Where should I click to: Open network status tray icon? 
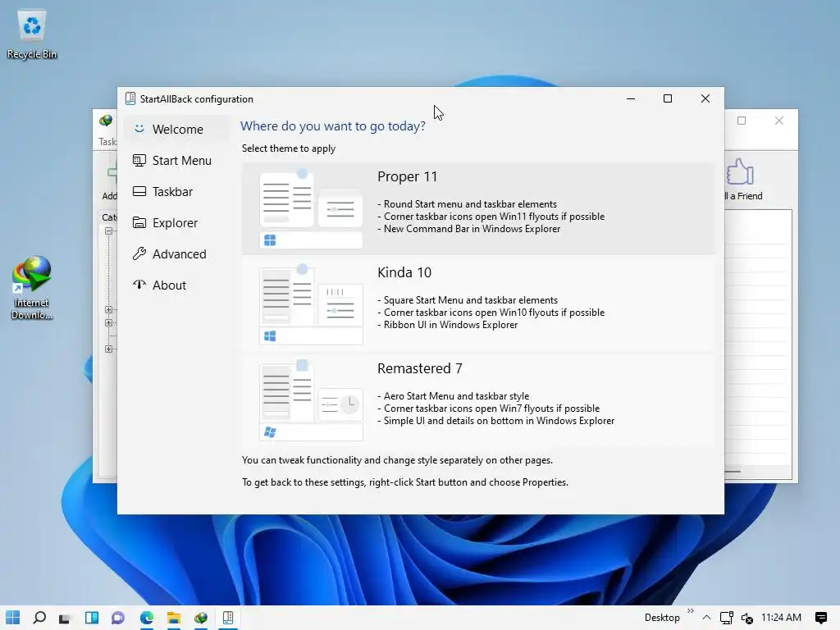727,618
